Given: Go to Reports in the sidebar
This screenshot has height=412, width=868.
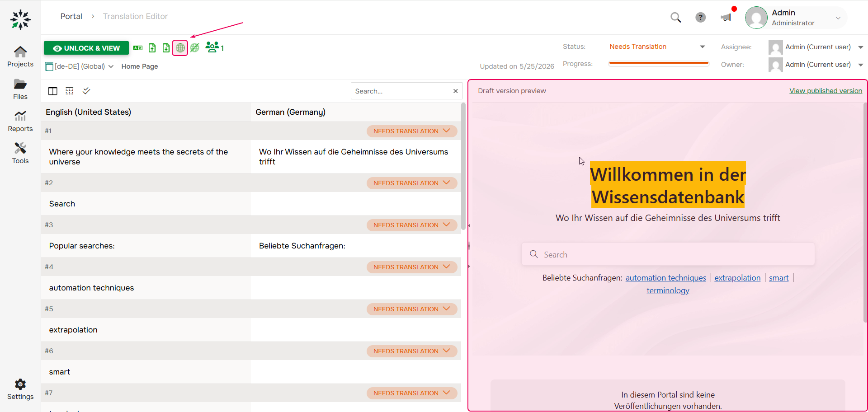Looking at the screenshot, I should (x=20, y=122).
